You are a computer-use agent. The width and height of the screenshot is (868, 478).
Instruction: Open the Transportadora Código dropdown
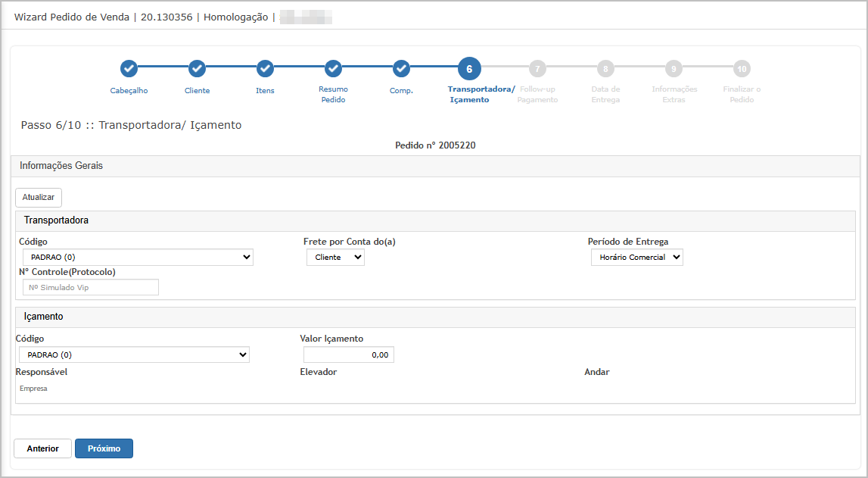point(136,258)
